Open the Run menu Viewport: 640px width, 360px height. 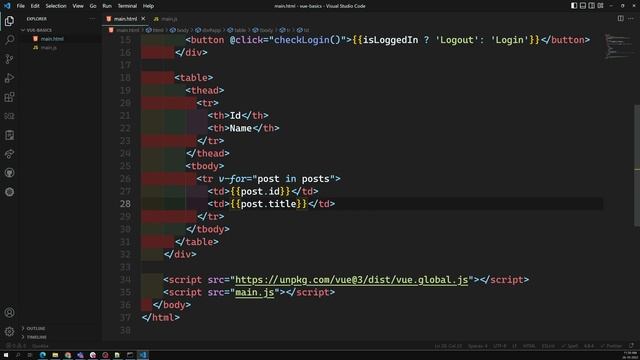click(107, 6)
